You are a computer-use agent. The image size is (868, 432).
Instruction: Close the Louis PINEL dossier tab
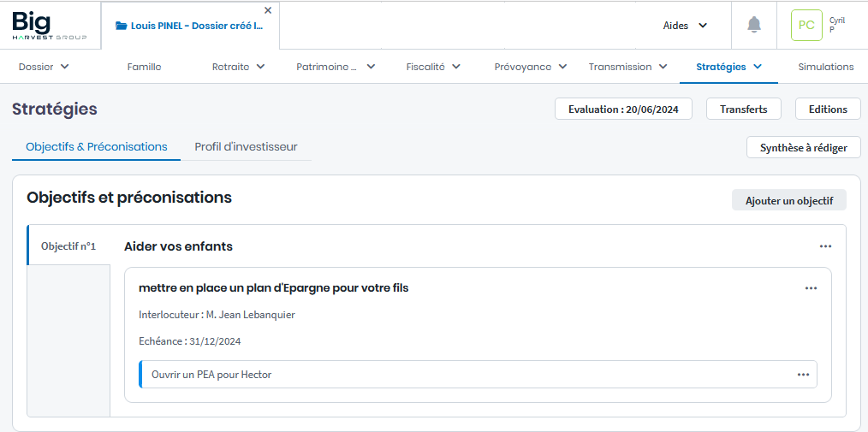(268, 10)
